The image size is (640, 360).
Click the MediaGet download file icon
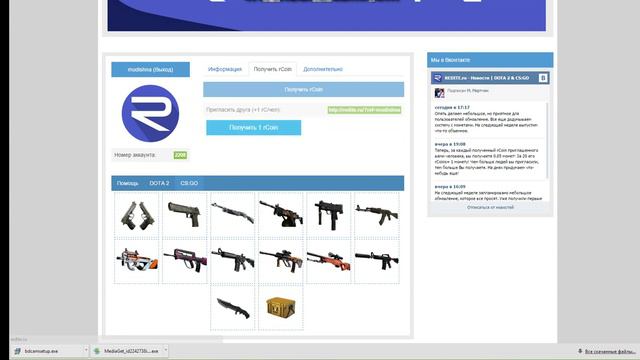coord(97,351)
